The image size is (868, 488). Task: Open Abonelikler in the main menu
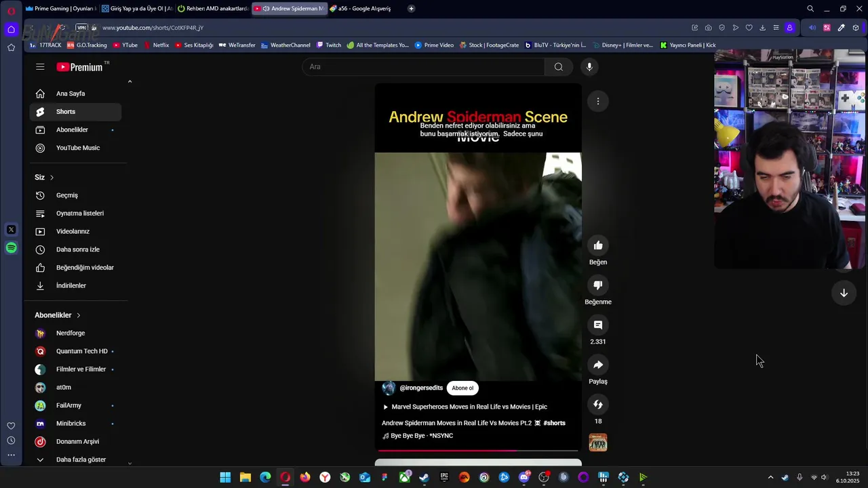pos(75,130)
